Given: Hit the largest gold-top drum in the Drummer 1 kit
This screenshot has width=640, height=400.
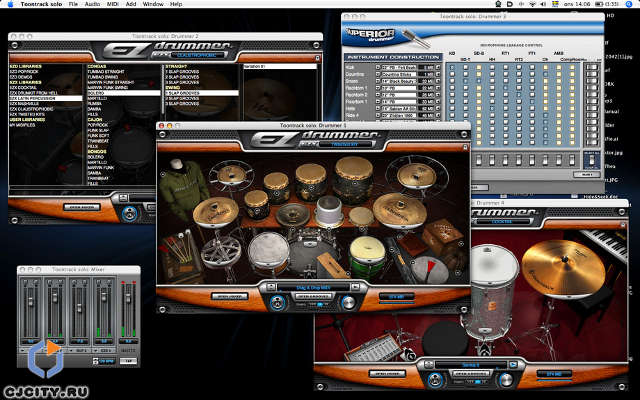Looking at the screenshot, I should click(x=353, y=179).
